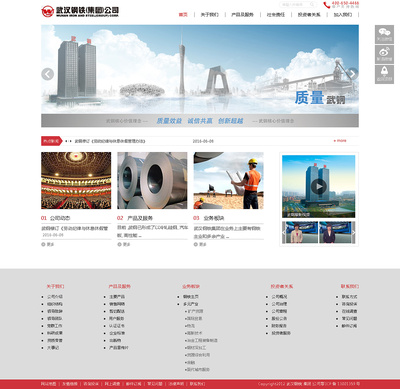This screenshot has height=389, width=400.
Task: Open footer link 在线调查
Action: point(349,311)
